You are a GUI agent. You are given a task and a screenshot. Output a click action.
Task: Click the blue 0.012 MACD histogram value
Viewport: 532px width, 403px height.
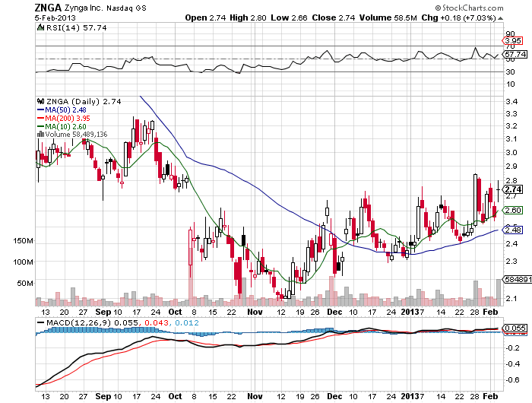point(187,323)
